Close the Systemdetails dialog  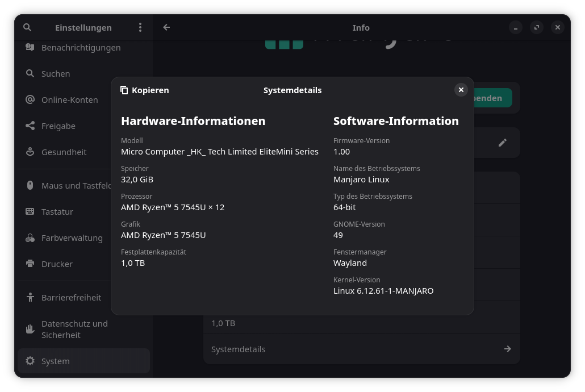[x=461, y=90]
